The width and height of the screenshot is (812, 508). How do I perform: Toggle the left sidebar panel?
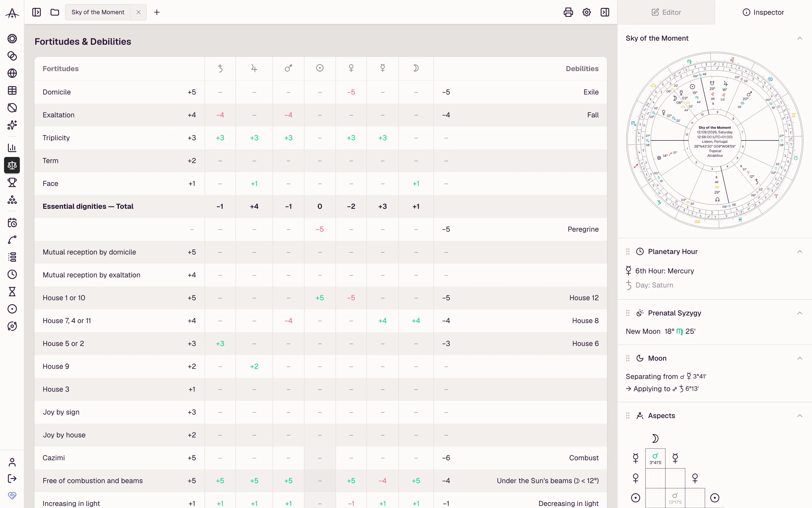point(37,12)
